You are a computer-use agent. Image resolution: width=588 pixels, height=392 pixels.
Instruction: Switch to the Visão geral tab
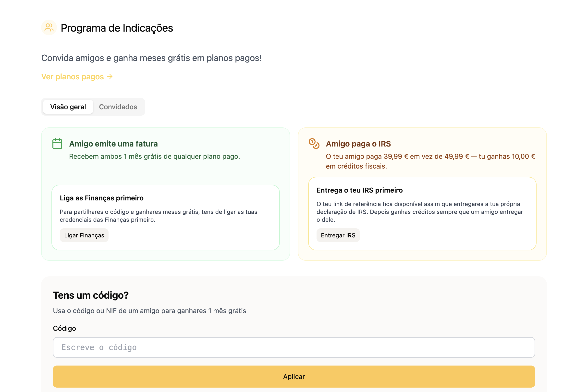(x=68, y=107)
